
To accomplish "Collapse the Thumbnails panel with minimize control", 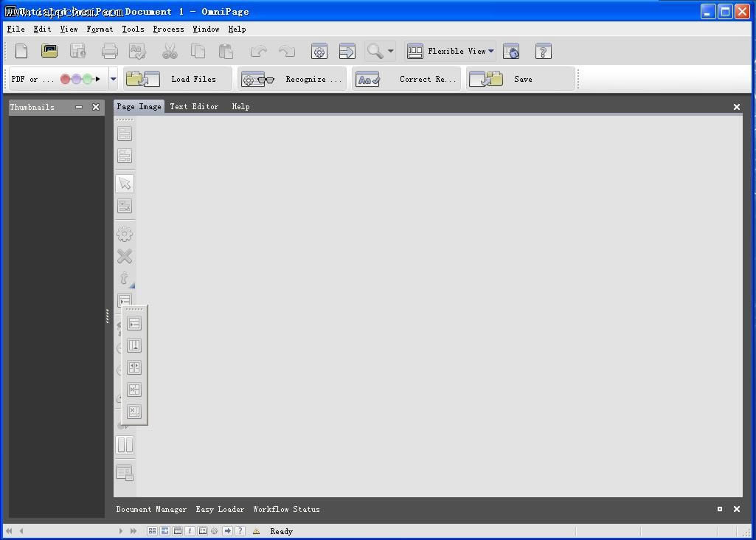I will [x=79, y=106].
